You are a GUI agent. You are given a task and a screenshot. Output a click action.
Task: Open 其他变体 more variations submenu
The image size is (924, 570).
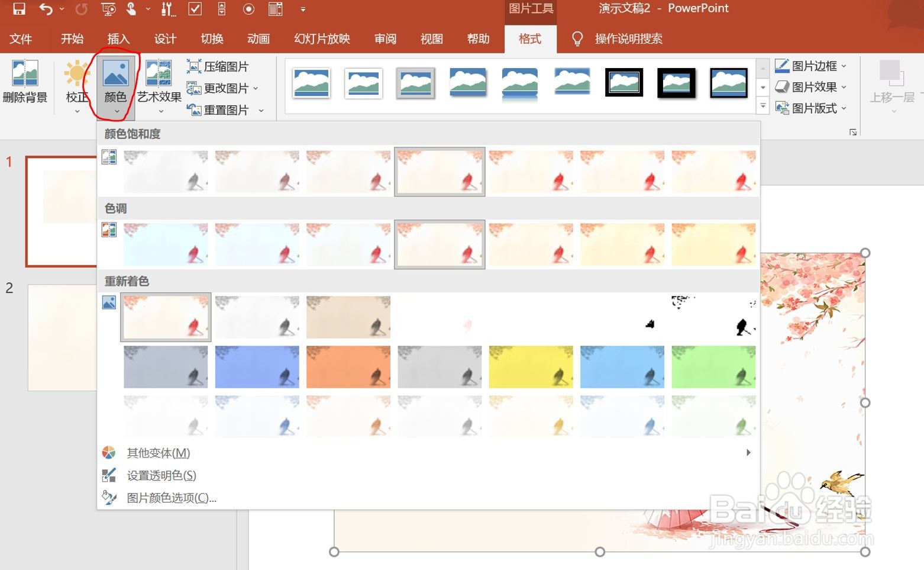(x=428, y=453)
